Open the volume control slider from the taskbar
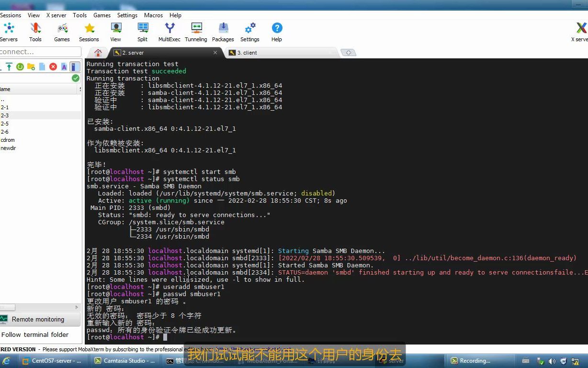Image resolution: width=588 pixels, height=368 pixels. (x=552, y=361)
